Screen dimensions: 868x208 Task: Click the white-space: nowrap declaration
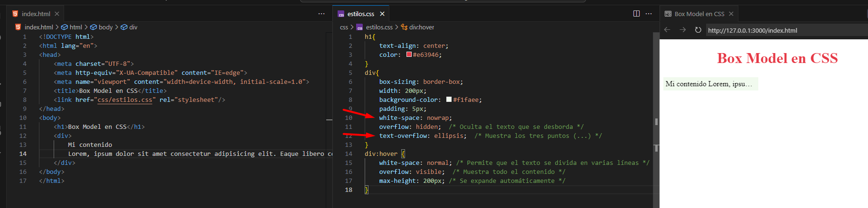pos(415,118)
